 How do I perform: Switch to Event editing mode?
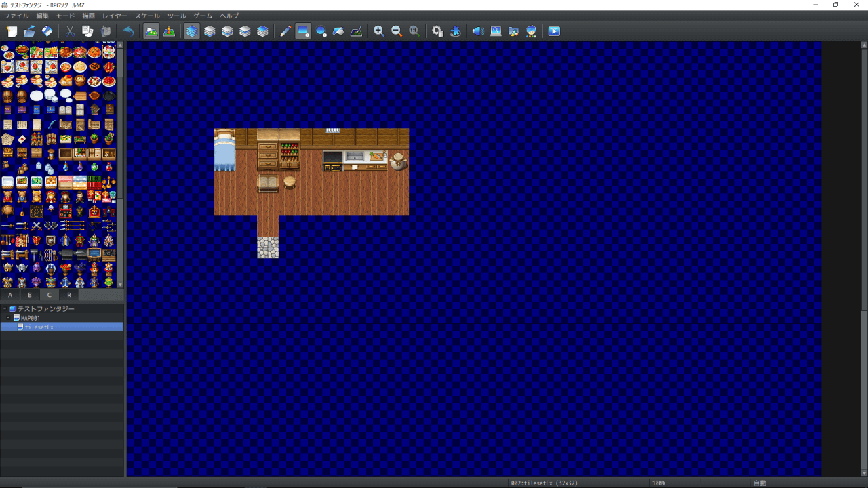pos(169,31)
